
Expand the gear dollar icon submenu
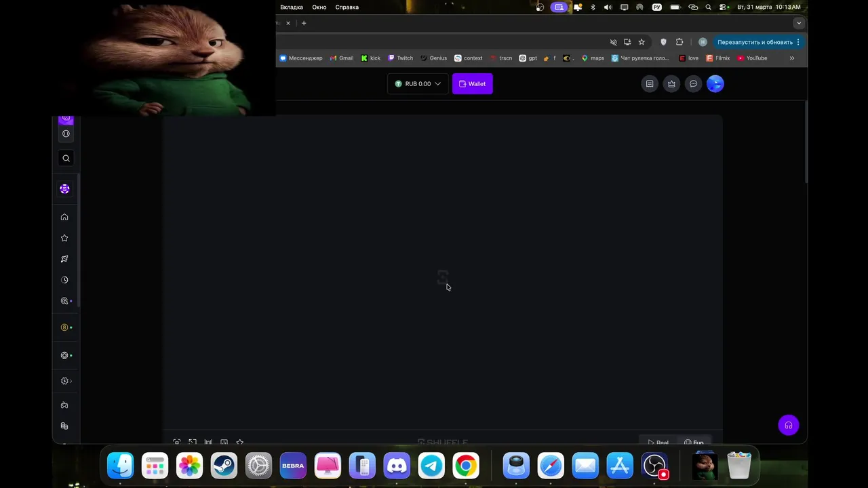66,381
